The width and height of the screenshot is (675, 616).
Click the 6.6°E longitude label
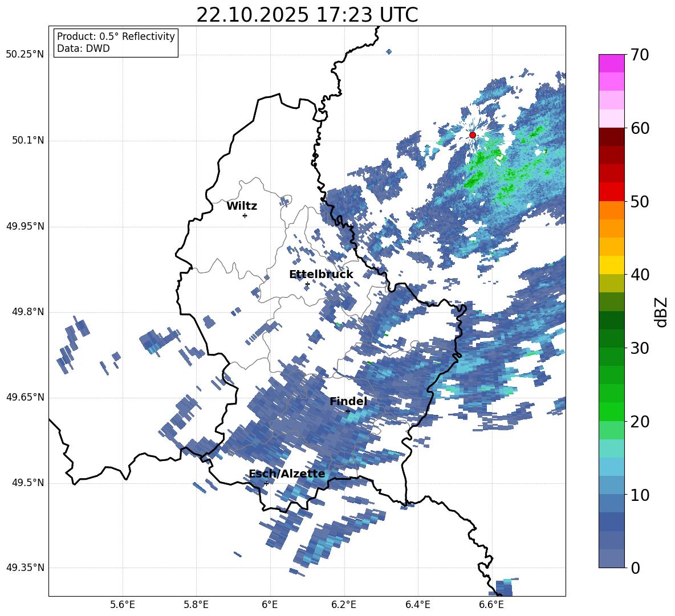click(491, 605)
